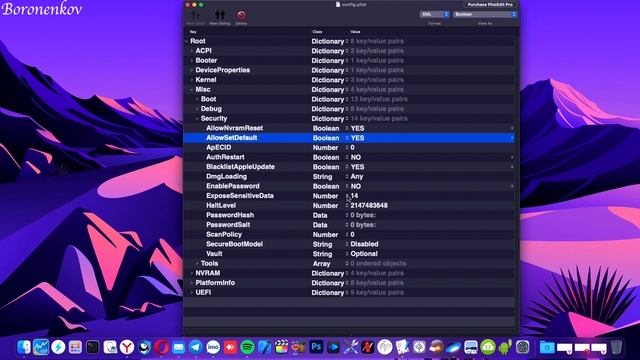Open the HaltLevel Number class popup
The width and height of the screenshot is (640, 360).
(347, 206)
